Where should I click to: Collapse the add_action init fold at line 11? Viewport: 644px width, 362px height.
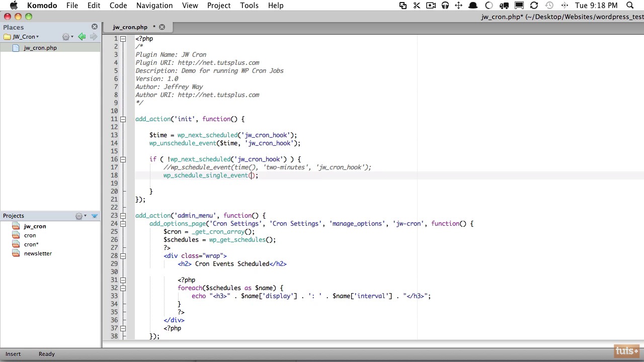click(123, 119)
